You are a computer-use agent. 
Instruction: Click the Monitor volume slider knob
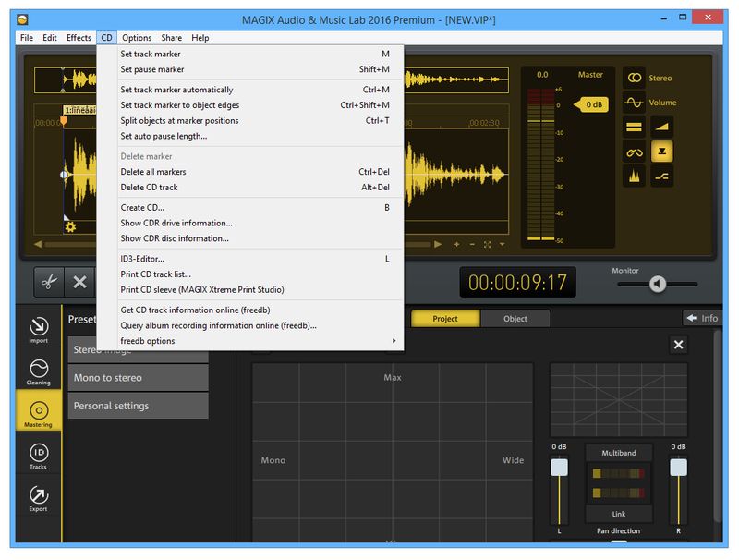point(657,284)
